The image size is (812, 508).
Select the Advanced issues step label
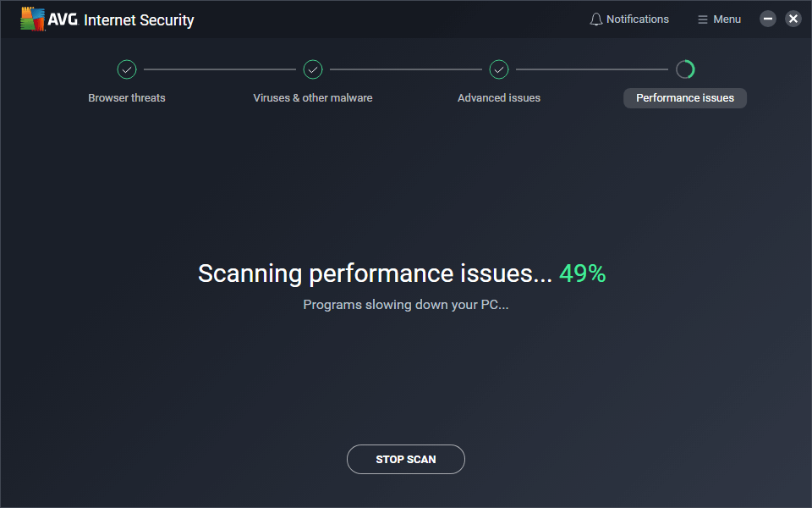point(499,98)
